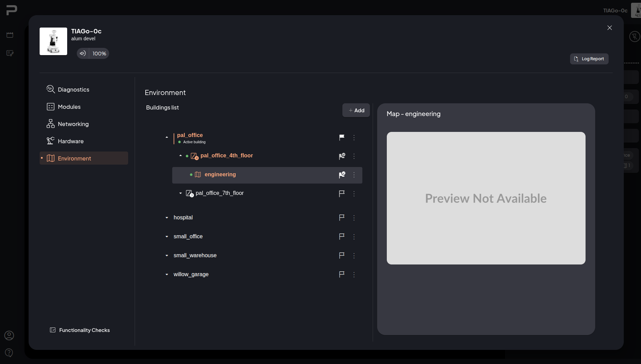This screenshot has width=641, height=364.
Task: Click the speaker volume icon
Action: (x=83, y=53)
